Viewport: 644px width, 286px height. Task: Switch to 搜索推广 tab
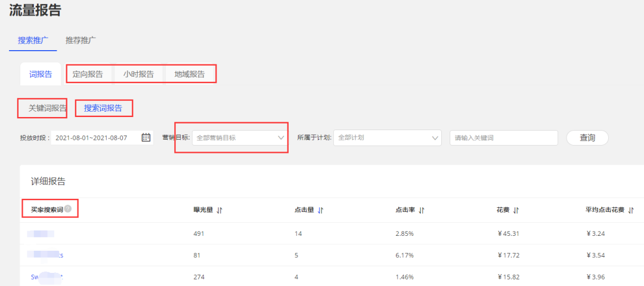click(x=33, y=41)
